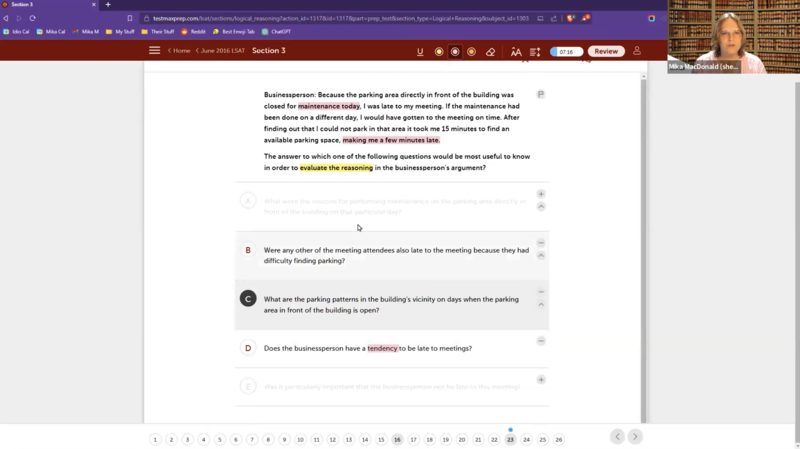Go to the next question arrow
Image resolution: width=800 pixels, height=449 pixels.
coord(635,436)
